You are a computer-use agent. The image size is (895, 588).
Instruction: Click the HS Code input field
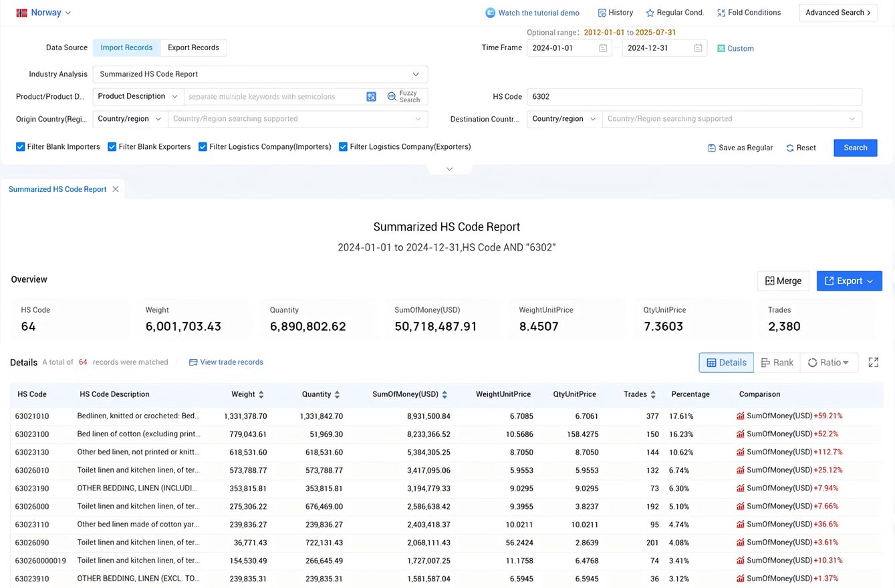[x=694, y=96]
